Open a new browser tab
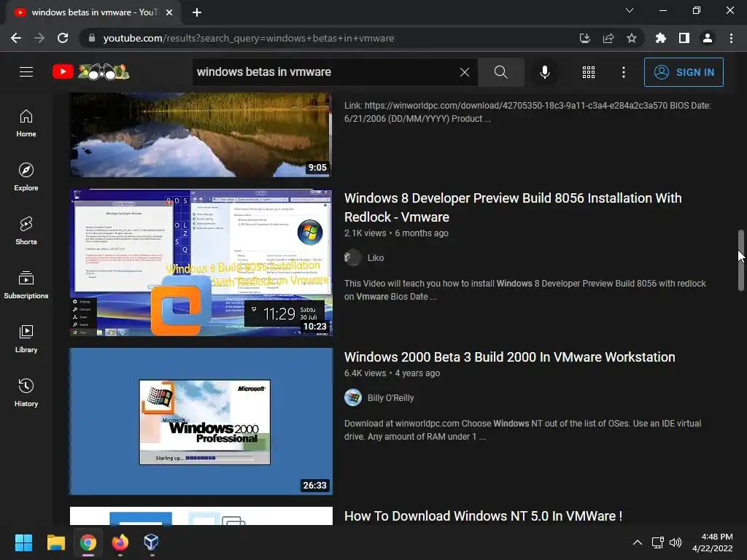Image resolution: width=747 pixels, height=560 pixels. pos(197,12)
